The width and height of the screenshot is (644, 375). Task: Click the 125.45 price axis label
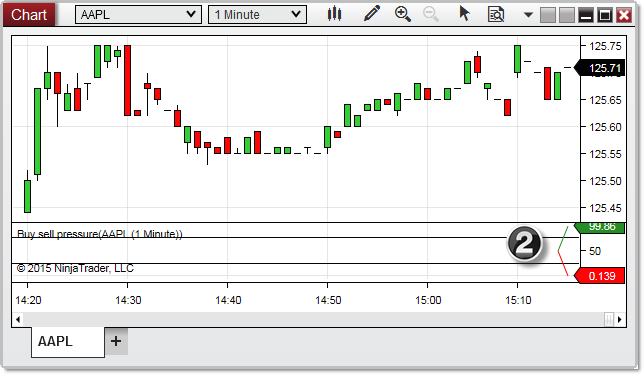605,208
